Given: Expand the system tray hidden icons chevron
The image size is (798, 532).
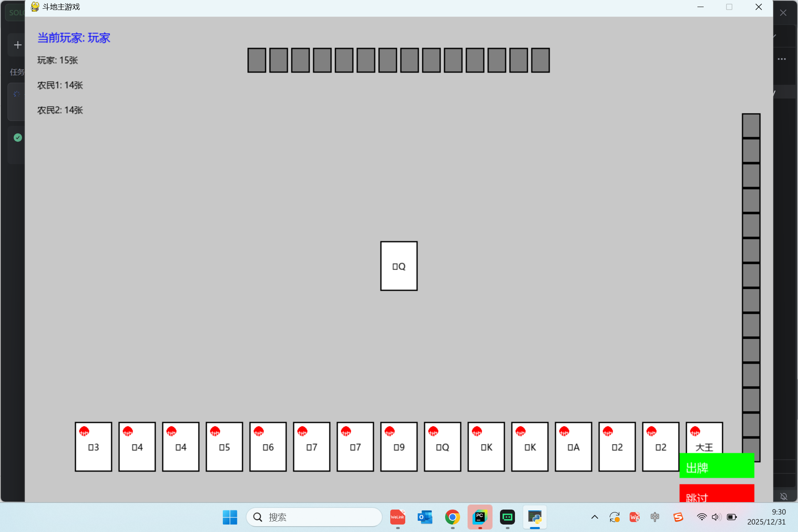Looking at the screenshot, I should coord(594,517).
